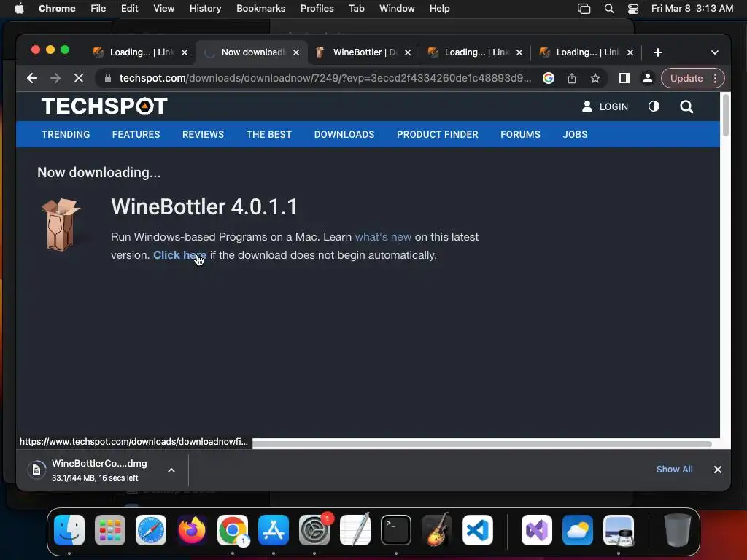Screen dimensions: 747x560
Task: Open Visual Studio Code from Dock
Action: point(478,530)
